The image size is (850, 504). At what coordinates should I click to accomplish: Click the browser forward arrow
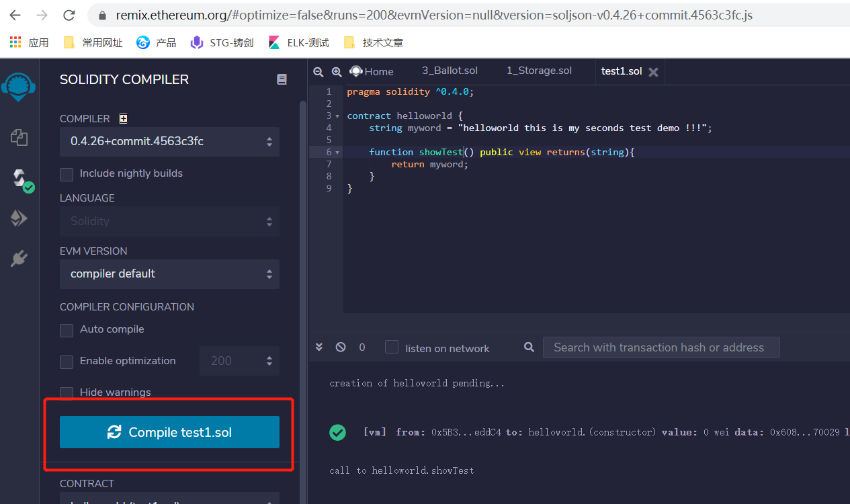pos(42,15)
